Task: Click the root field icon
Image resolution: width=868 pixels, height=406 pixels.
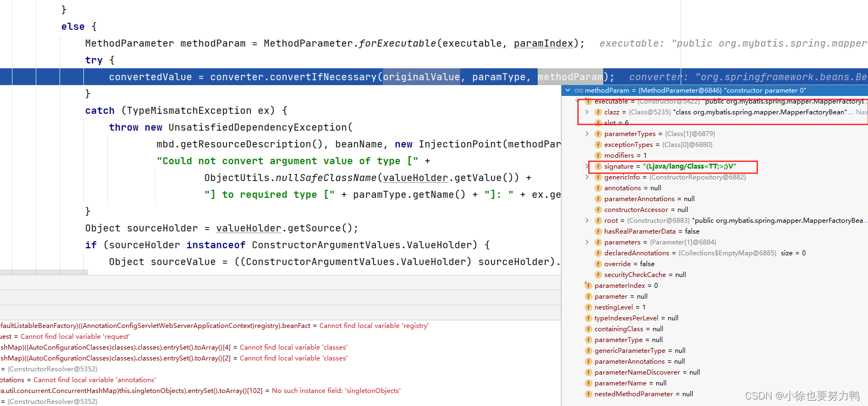Action: [x=598, y=221]
